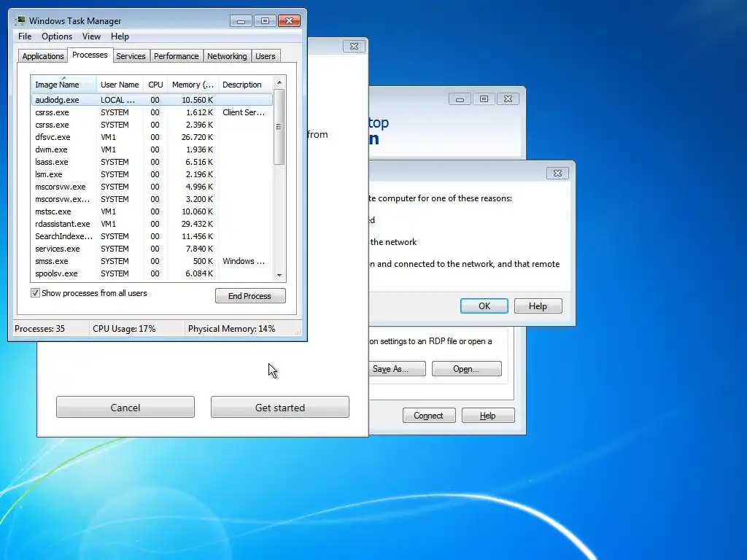Close the Remote Desktop Connection window
The height and width of the screenshot is (560, 747).
click(x=508, y=99)
